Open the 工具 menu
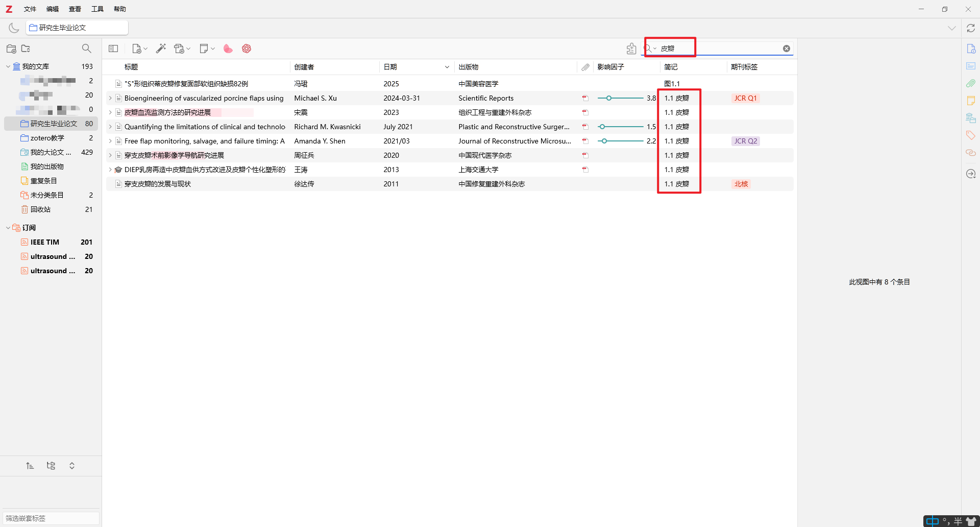 (97, 9)
